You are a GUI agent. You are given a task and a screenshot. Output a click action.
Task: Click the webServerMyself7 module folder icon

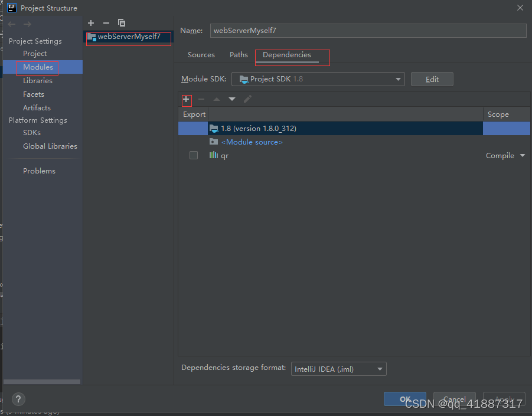pyautogui.click(x=92, y=37)
